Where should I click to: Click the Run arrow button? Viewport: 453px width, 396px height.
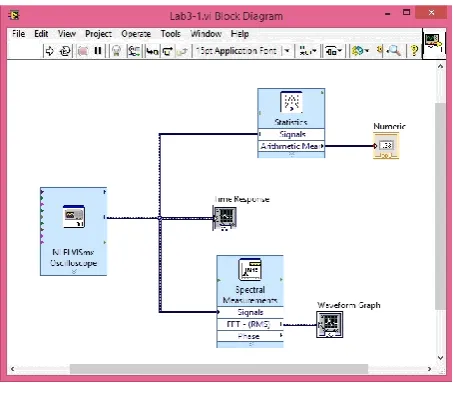point(49,51)
